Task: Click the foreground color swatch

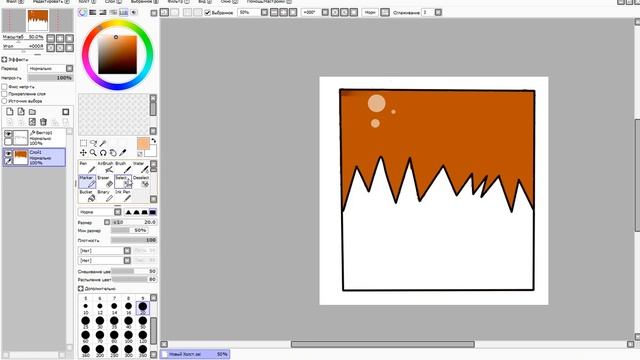Action: [143, 143]
